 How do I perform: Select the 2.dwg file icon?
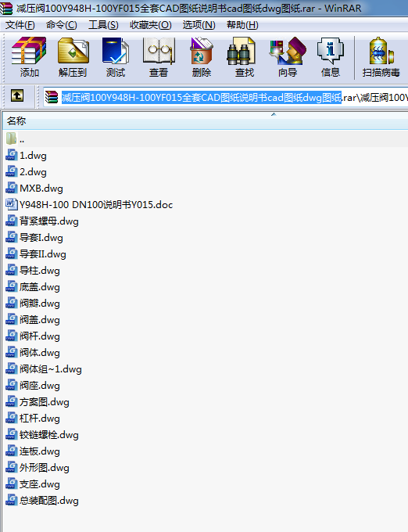point(12,171)
